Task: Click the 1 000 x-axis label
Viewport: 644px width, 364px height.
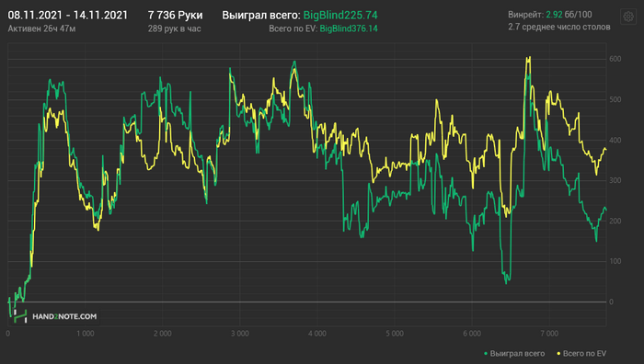Action: pyautogui.click(x=86, y=334)
